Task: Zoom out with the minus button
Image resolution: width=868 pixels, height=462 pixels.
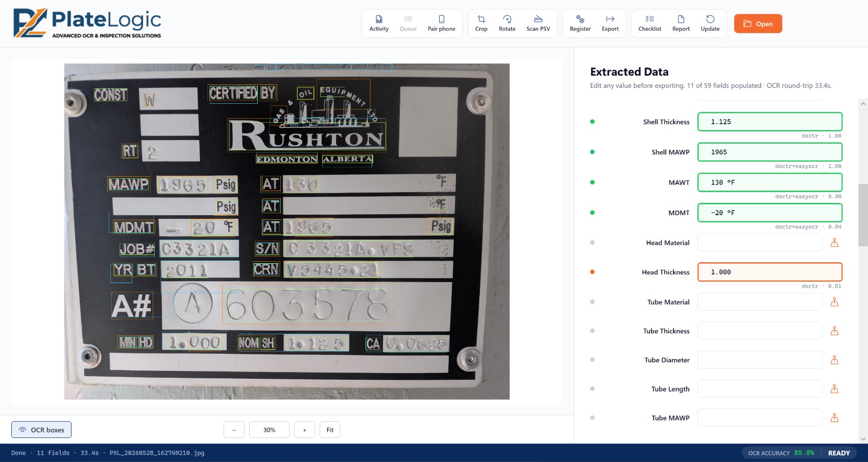Action: tap(234, 430)
